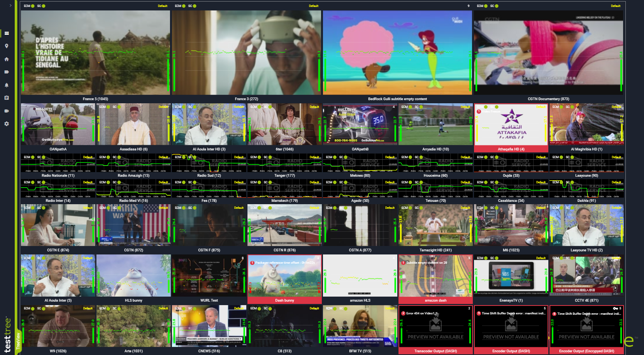Image resolution: width=644 pixels, height=355 pixels.
Task: Click the alert badge on Dash bunny tile
Action: pyautogui.click(x=252, y=263)
